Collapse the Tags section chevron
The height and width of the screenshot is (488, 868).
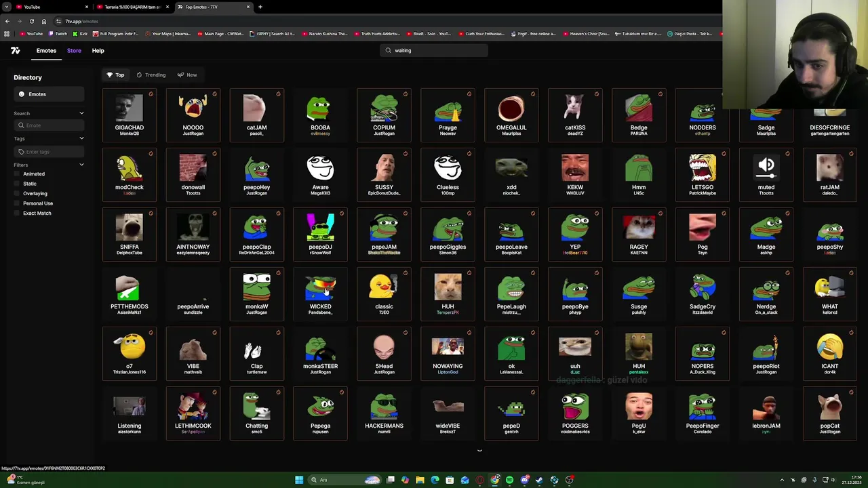[81, 138]
